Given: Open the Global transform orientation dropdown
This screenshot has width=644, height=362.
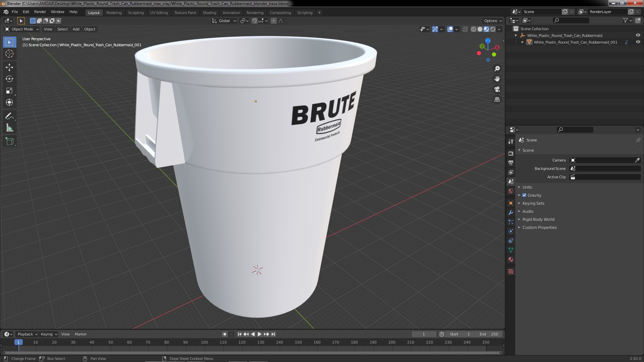Looking at the screenshot, I should (x=224, y=21).
